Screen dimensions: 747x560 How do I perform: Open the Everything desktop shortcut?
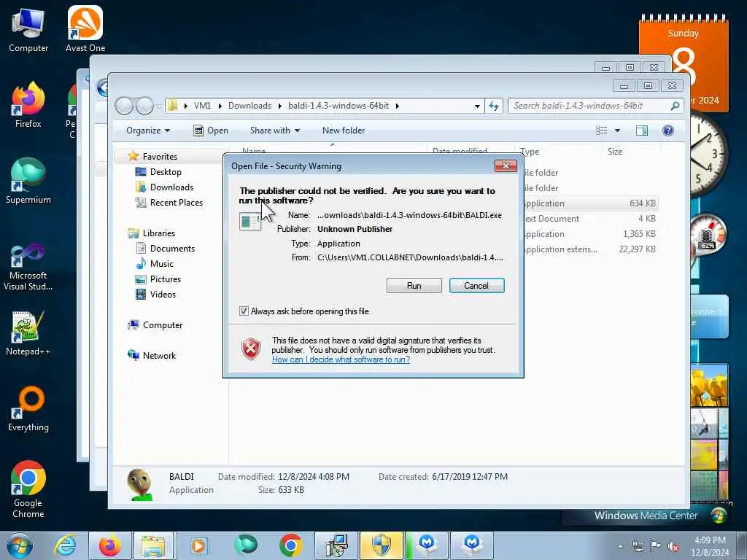pyautogui.click(x=28, y=409)
